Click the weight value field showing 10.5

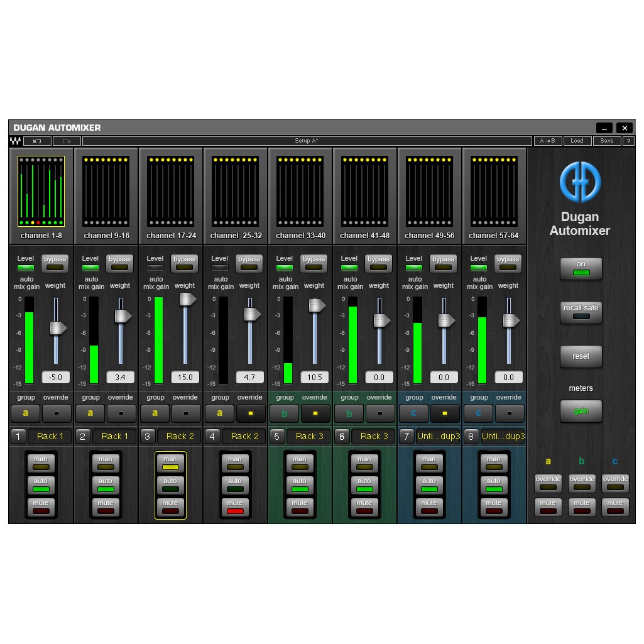(x=314, y=378)
